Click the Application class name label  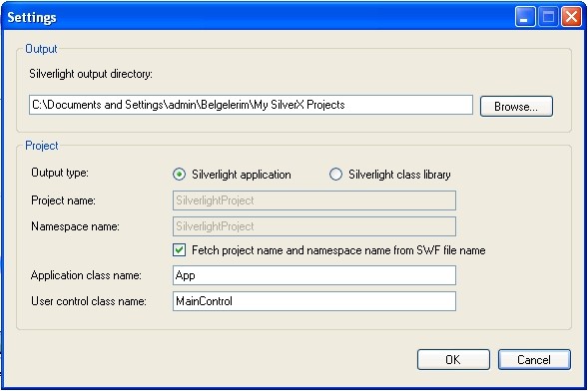[x=86, y=275]
